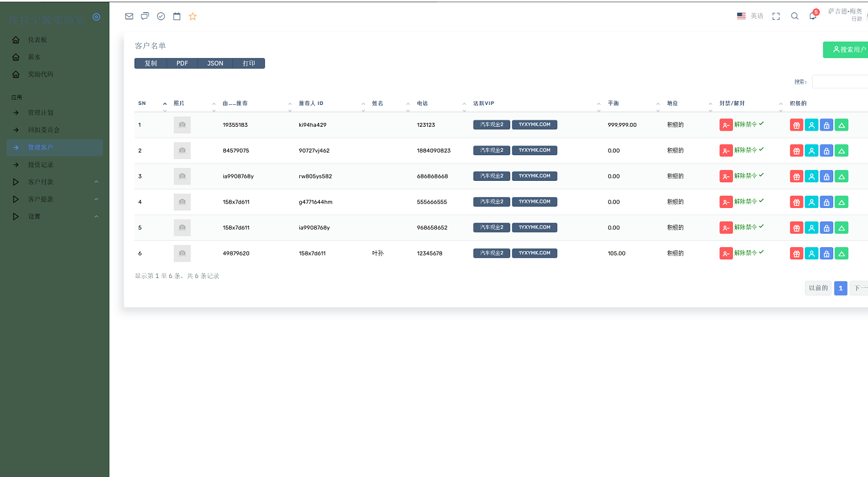Open the mail envelope icon in top toolbar

[129, 16]
